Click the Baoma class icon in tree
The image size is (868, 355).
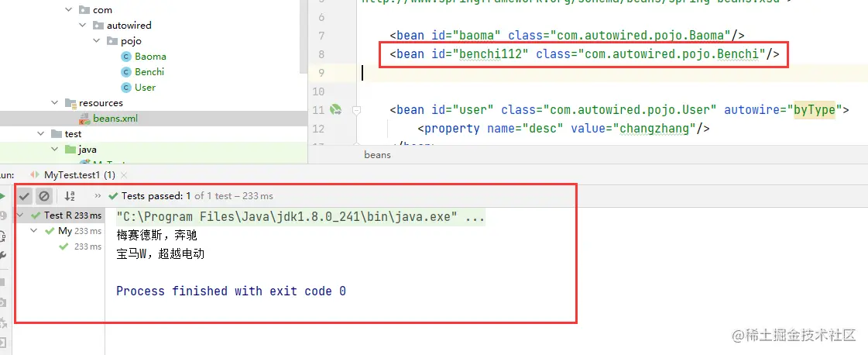(x=125, y=57)
